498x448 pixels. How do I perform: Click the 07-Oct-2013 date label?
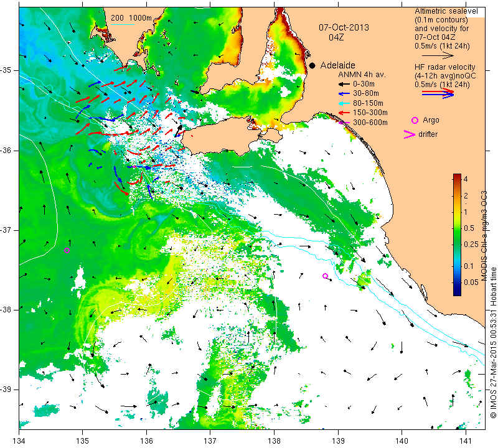344,27
